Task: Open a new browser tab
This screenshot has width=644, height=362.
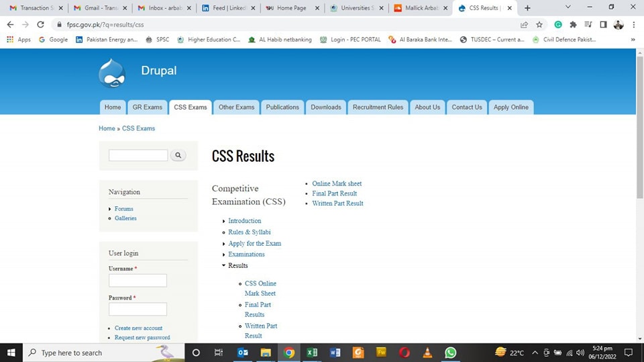Action: [x=527, y=8]
